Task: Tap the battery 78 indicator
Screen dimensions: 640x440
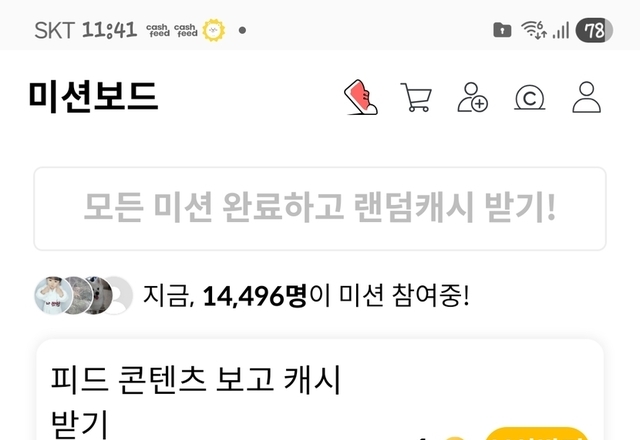Action: coord(594,30)
